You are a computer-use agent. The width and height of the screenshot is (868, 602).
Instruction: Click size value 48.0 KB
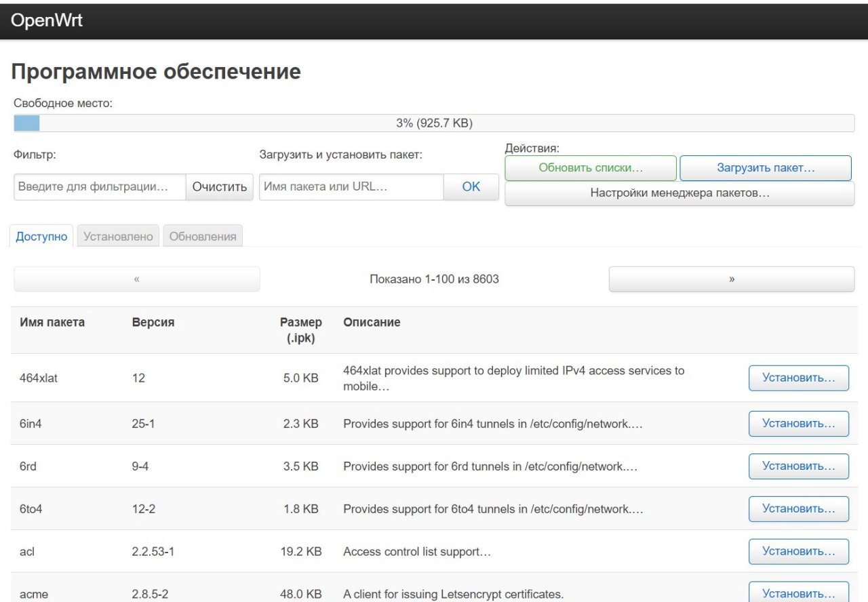pos(300,595)
